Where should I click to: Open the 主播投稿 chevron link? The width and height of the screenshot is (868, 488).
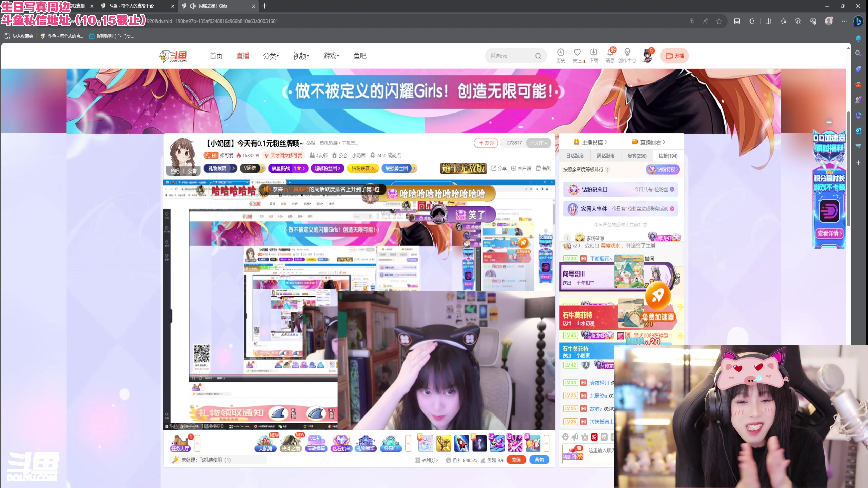click(590, 142)
